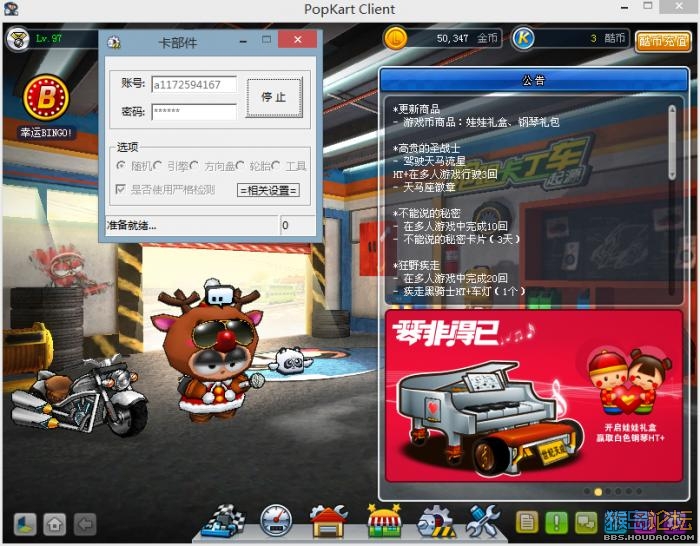Viewport: 700px width, 546px height.
Task: Click the announcement panel scrollbar
Action: tap(672, 143)
